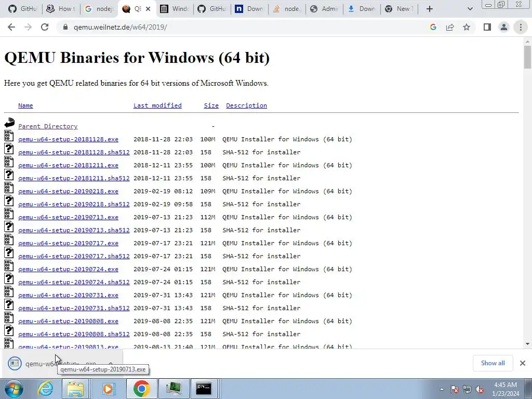Share this page via share icon
Screen dimensions: 532x399
(x=450, y=27)
